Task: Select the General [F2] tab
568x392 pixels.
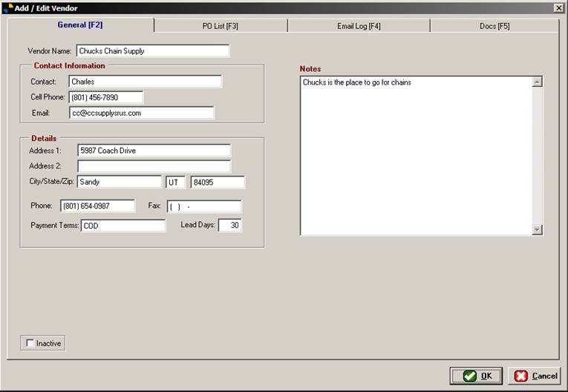Action: tap(80, 25)
